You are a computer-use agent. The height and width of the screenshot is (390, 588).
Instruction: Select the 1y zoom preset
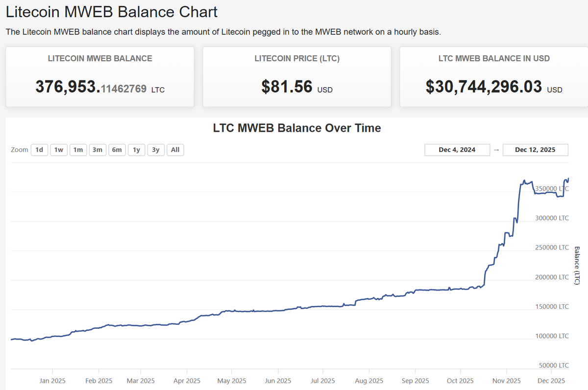pyautogui.click(x=136, y=149)
